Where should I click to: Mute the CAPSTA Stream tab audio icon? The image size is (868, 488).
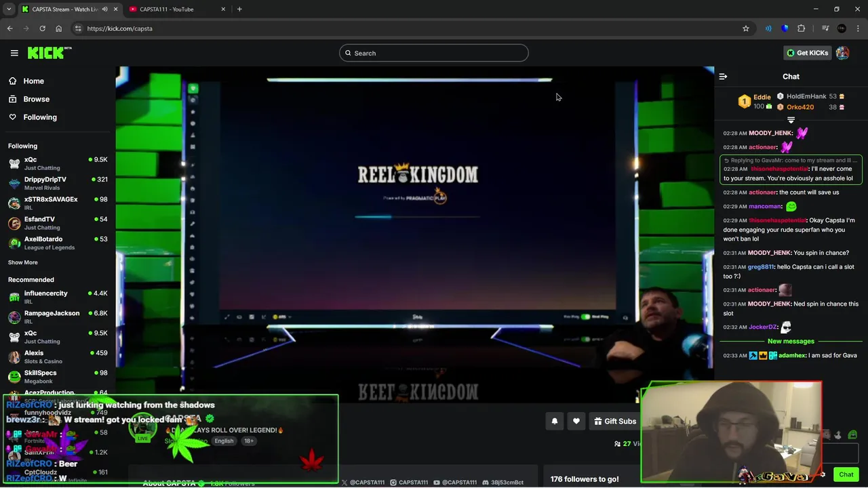[104, 9]
